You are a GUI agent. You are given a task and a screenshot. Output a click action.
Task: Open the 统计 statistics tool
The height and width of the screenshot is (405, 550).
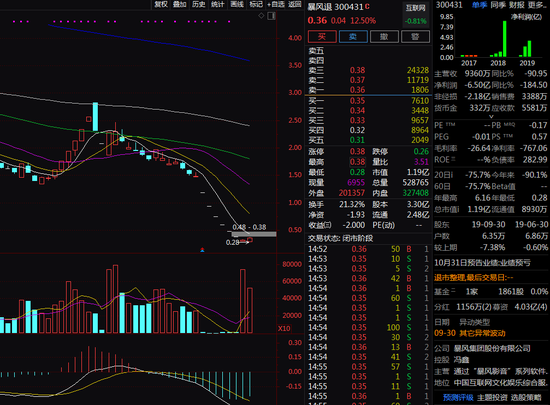click(x=217, y=4)
